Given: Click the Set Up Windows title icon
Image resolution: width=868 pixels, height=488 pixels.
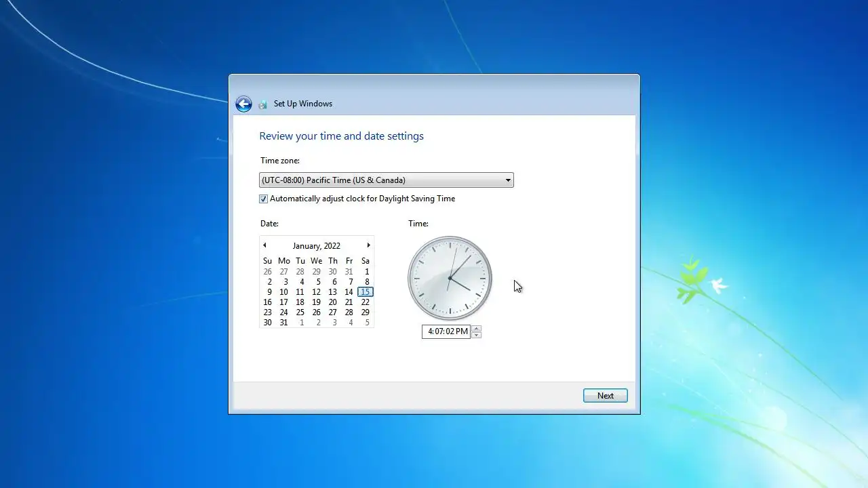Looking at the screenshot, I should coord(262,104).
